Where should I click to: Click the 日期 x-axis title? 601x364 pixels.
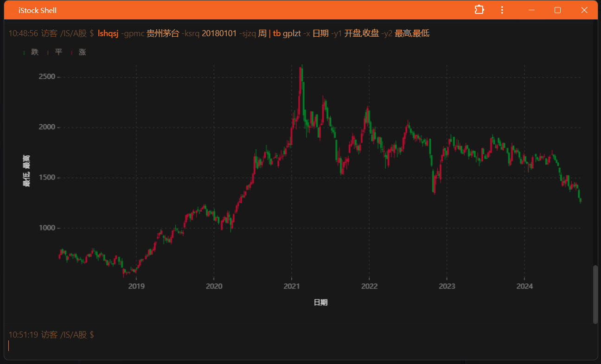pos(320,302)
